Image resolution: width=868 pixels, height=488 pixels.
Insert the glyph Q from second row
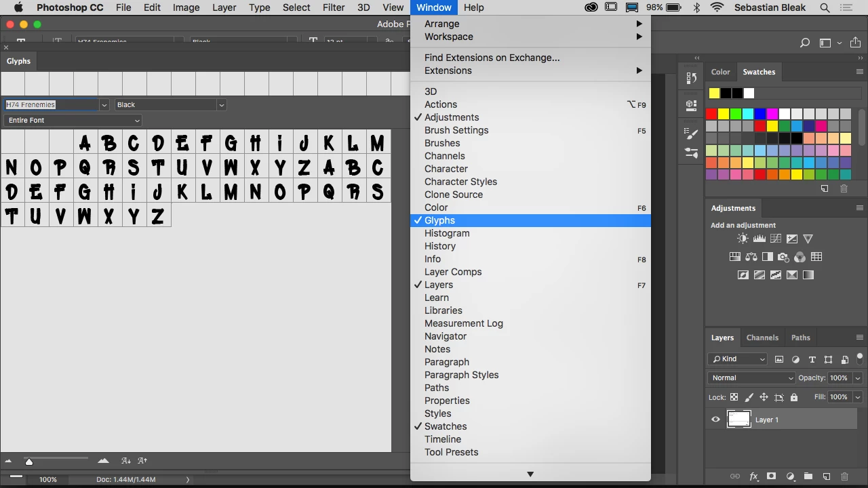(x=85, y=167)
